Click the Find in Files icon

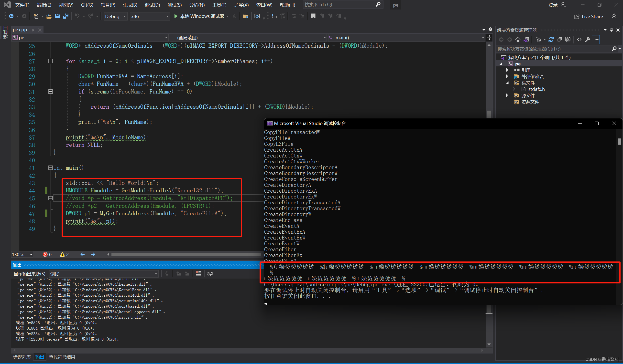click(x=245, y=16)
